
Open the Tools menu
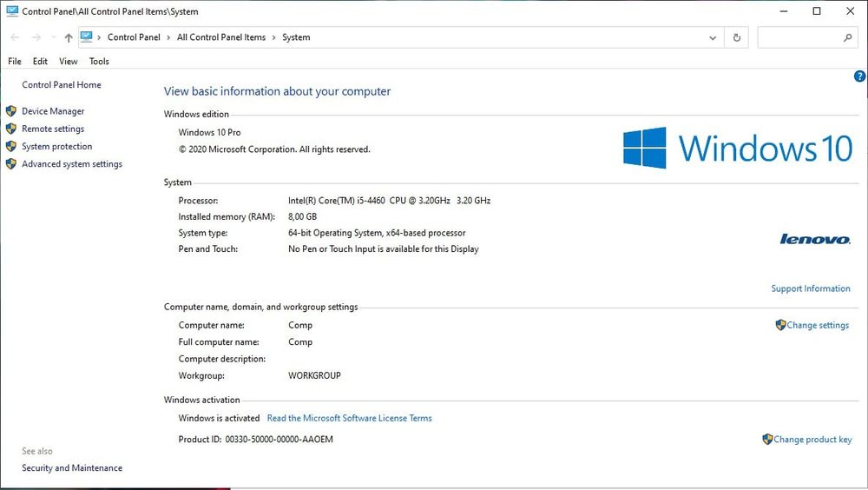pos(99,62)
